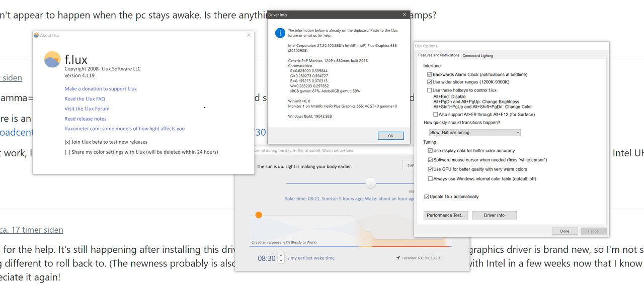Click 'Windows Build: 19042.928' in Driver info
Image resolution: width=644 pixels, height=288 pixels.
311,117
